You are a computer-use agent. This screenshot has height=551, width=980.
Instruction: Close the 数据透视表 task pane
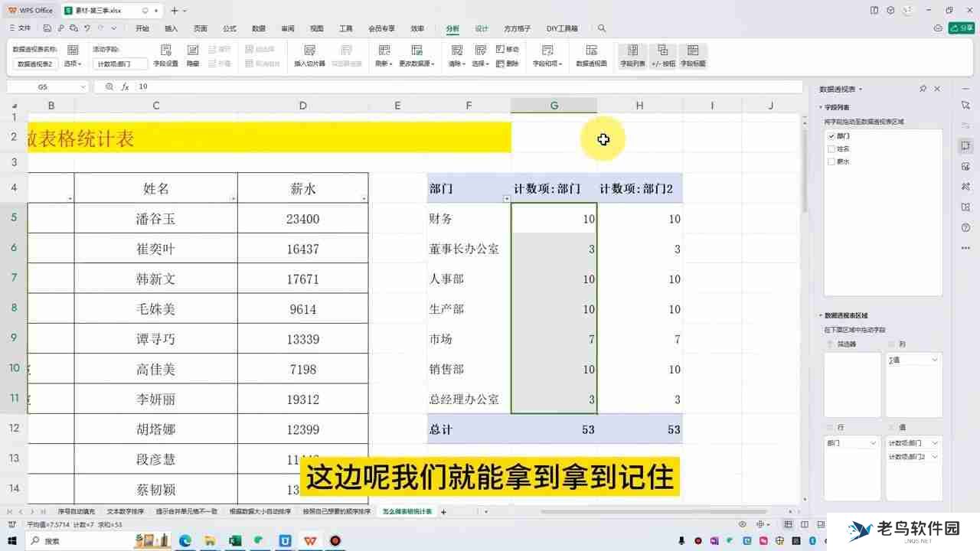938,88
